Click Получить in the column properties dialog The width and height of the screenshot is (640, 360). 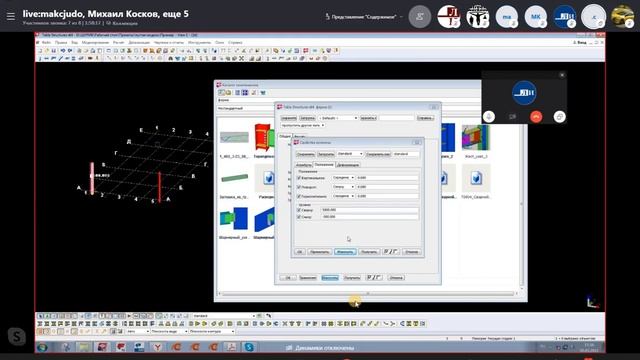tap(369, 252)
